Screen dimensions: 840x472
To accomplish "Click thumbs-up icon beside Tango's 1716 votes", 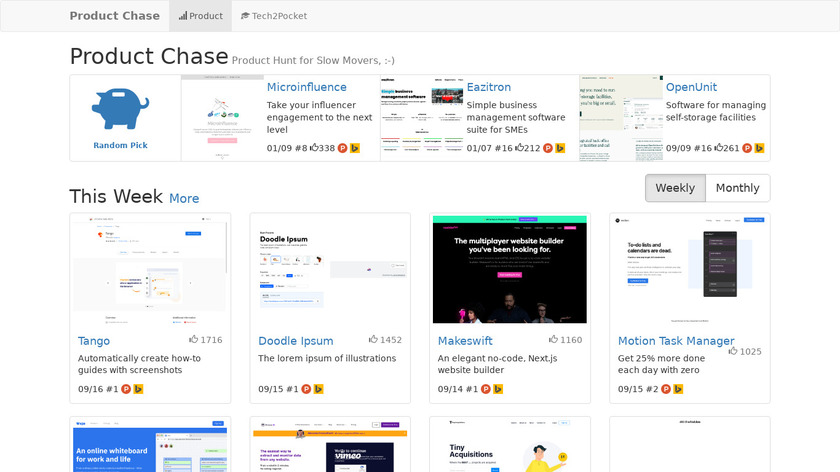I will [193, 340].
